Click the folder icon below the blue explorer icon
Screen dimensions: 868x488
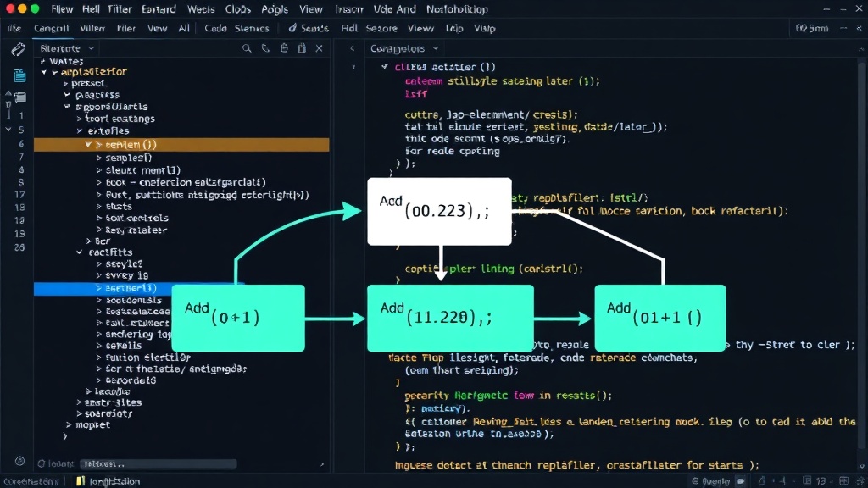[20, 97]
